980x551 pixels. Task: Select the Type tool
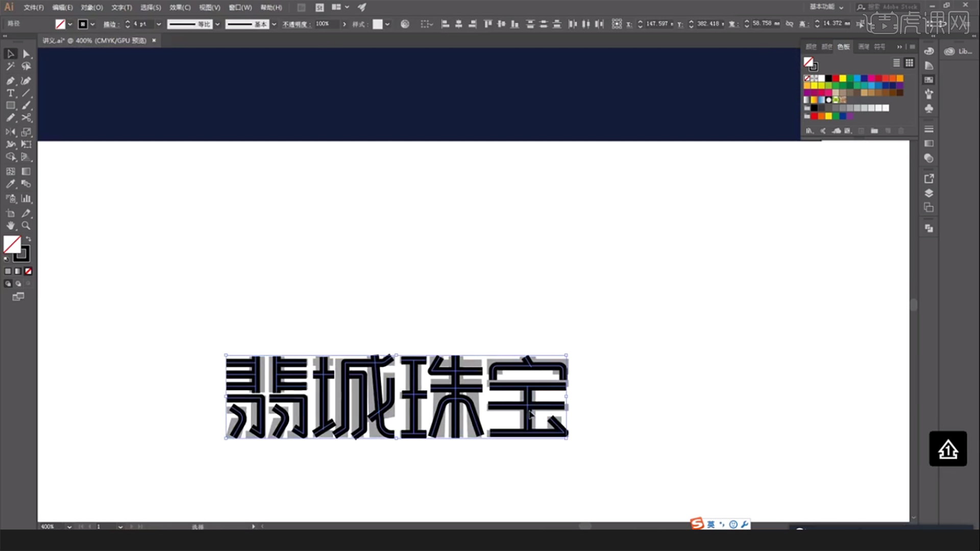10,93
